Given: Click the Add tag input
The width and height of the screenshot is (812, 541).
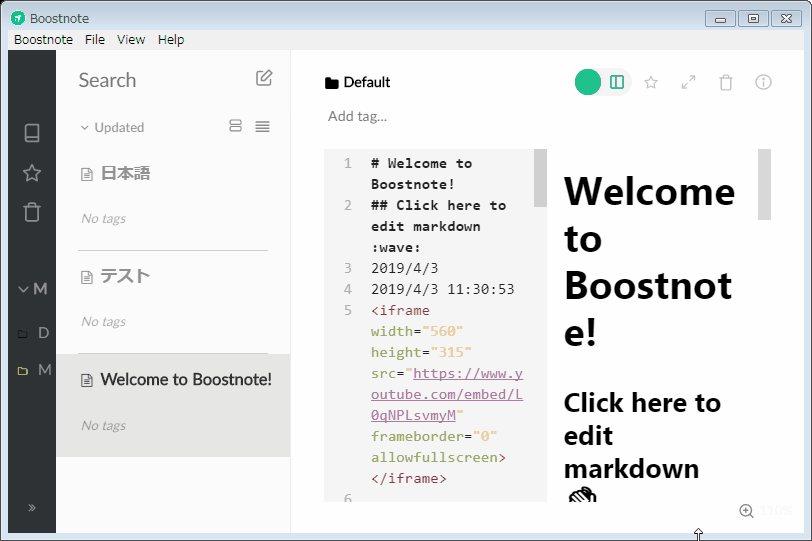Looking at the screenshot, I should [357, 116].
